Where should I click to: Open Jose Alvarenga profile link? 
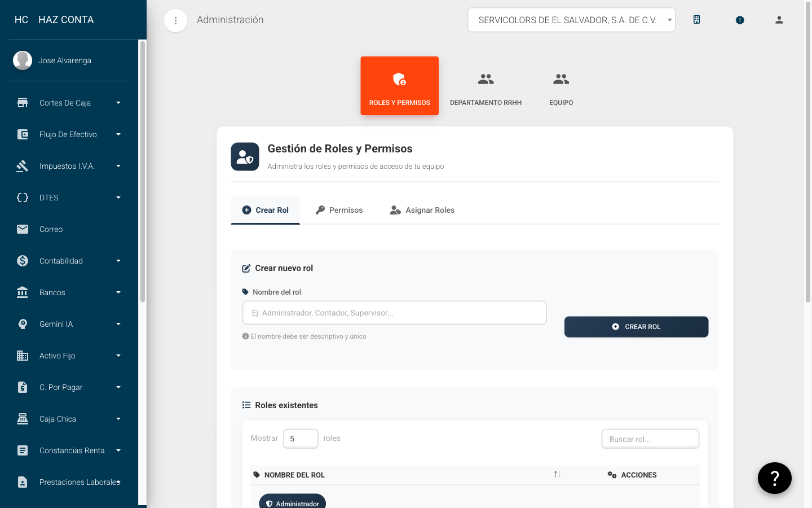pyautogui.click(x=65, y=60)
